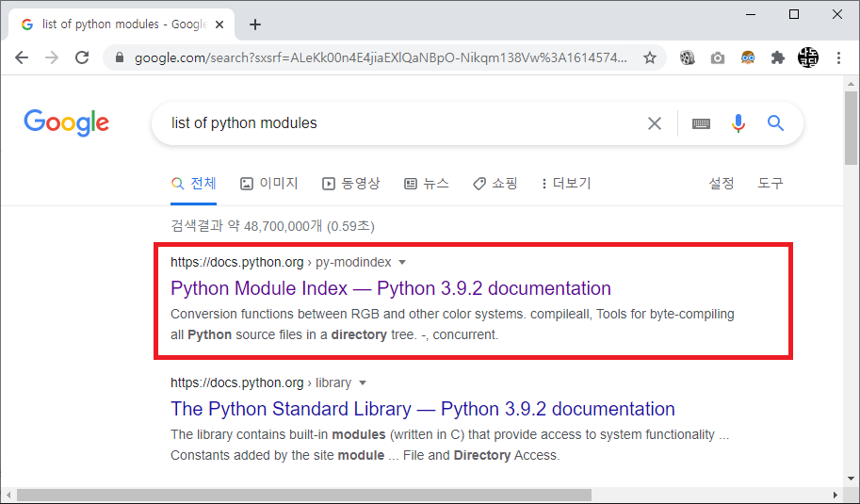The width and height of the screenshot is (860, 504).
Task: Switch to the 동영상 tab
Action: [350, 183]
